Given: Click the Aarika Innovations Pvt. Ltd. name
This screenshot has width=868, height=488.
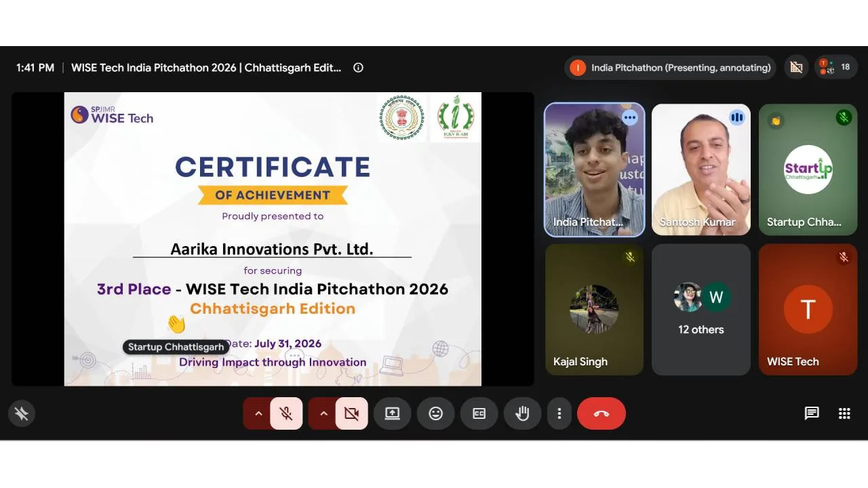Looking at the screenshot, I should coord(272,249).
